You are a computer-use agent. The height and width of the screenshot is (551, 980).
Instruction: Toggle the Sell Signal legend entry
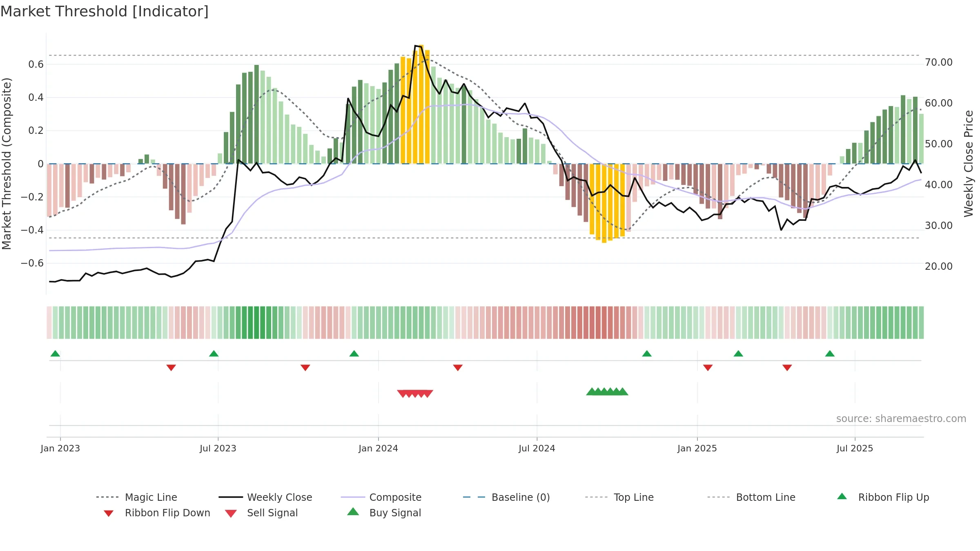(x=261, y=513)
